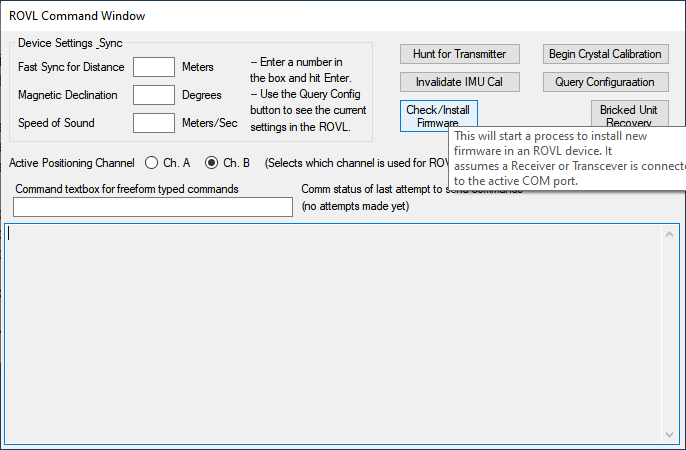The image size is (686, 450).
Task: Click inside the large output text area
Action: 330,330
